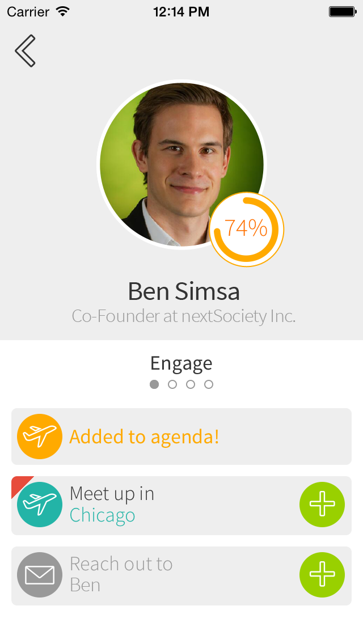363x644 pixels.
Task: Select the first page indicator dot
Action: 154,384
